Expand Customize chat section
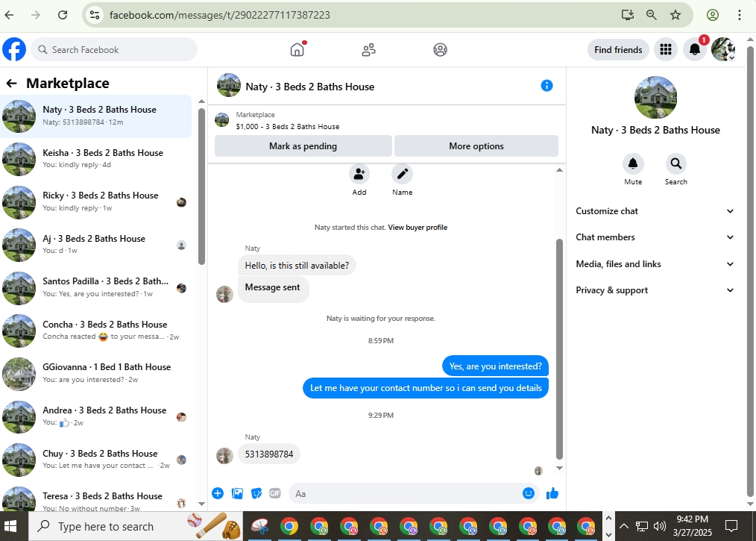The image size is (756, 541). click(x=655, y=211)
